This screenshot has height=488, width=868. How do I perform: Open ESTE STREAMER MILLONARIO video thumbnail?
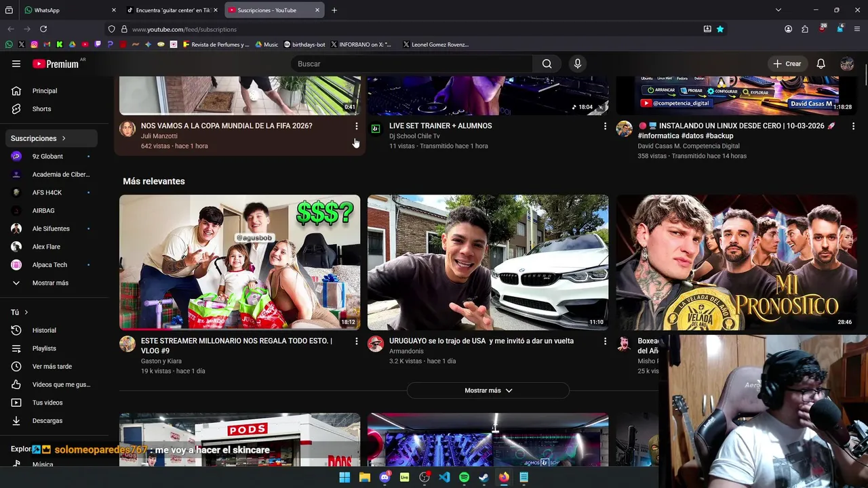[x=240, y=262]
